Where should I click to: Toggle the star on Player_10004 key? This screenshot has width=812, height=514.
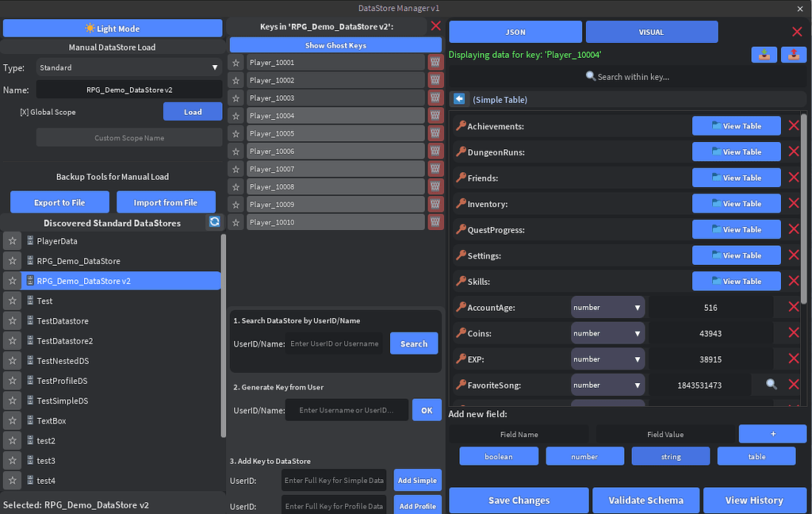coord(236,115)
